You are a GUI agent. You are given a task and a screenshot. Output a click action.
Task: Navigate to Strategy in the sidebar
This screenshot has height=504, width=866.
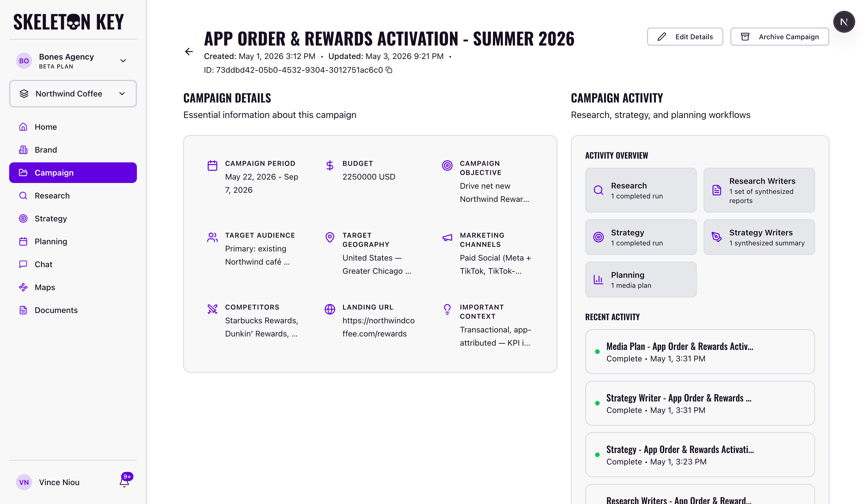[x=73, y=218]
